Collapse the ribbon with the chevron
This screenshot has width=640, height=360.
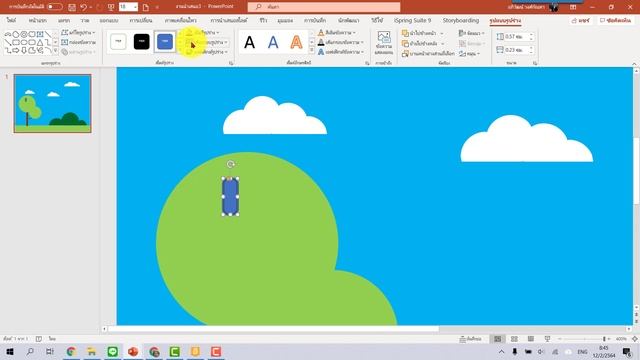[x=634, y=64]
